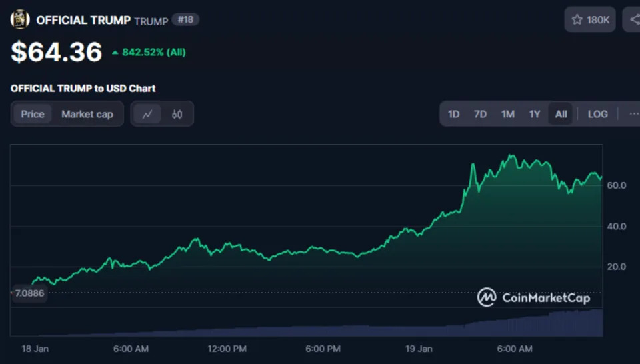Toggle the LOG scale option
Viewport: 640px width, 364px height.
pos(597,114)
